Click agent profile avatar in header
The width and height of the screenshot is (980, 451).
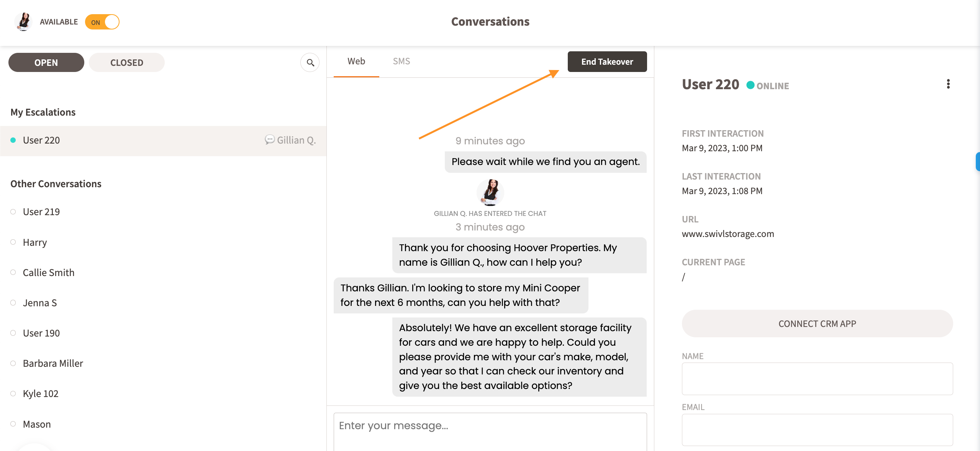23,22
